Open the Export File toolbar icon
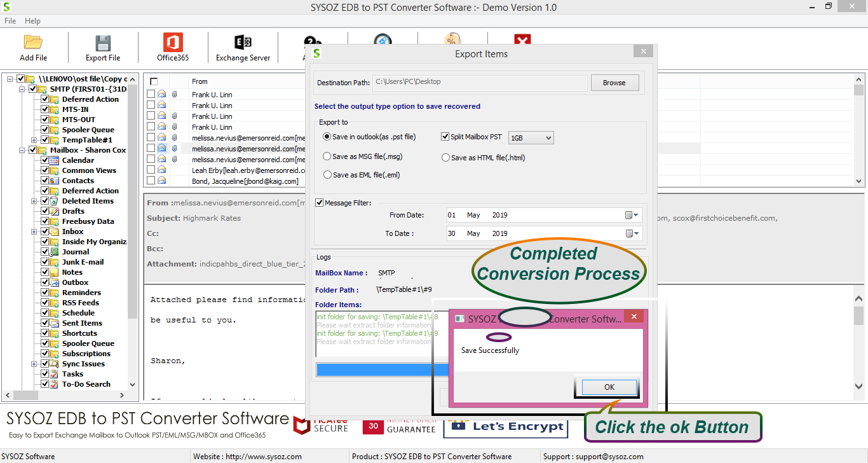 (103, 43)
